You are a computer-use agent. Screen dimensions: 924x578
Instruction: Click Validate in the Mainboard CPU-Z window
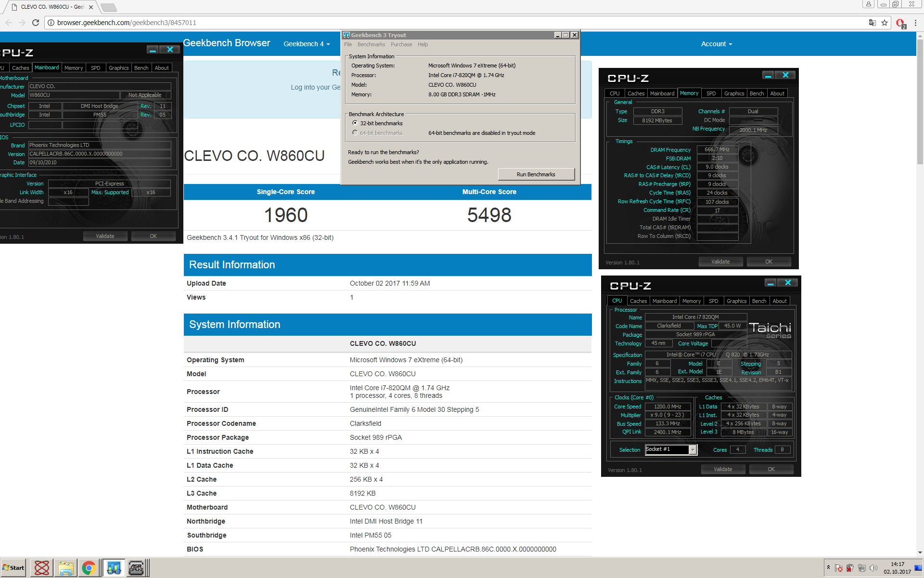point(105,236)
